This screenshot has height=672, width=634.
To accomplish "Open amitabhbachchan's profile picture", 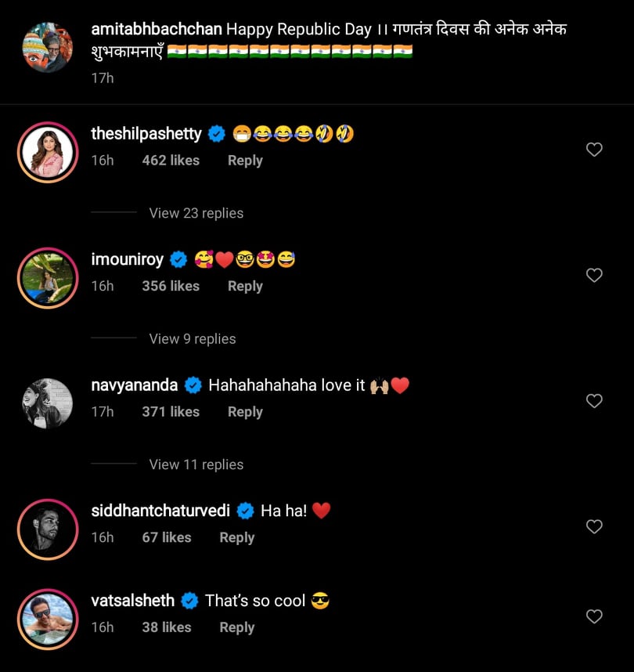I will point(48,47).
